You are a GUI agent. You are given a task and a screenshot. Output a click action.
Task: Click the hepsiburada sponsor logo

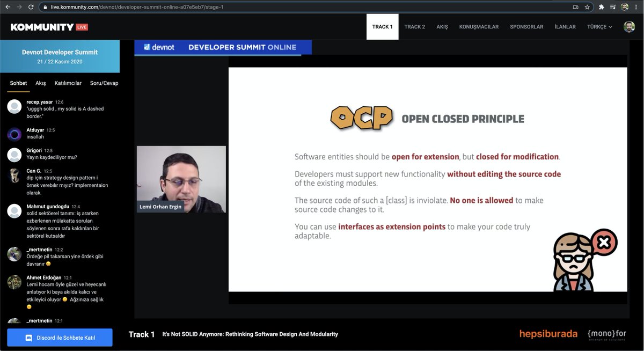coord(548,334)
